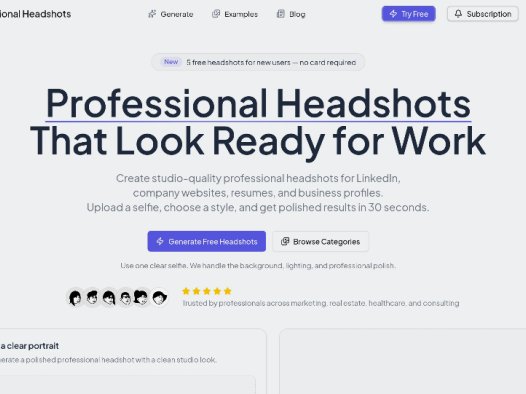Image resolution: width=526 pixels, height=394 pixels.
Task: Click the Generate Free Headshots button
Action: [x=207, y=241]
